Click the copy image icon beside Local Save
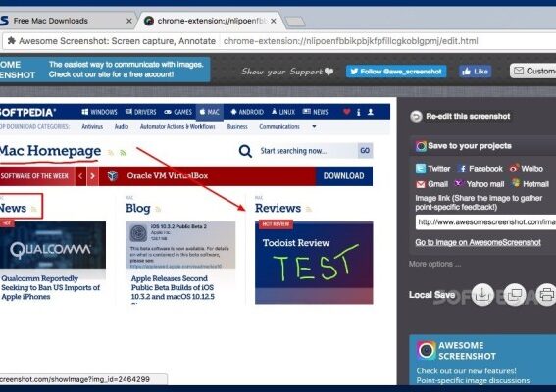Screen dimensions: 556x392 [x=515, y=295]
